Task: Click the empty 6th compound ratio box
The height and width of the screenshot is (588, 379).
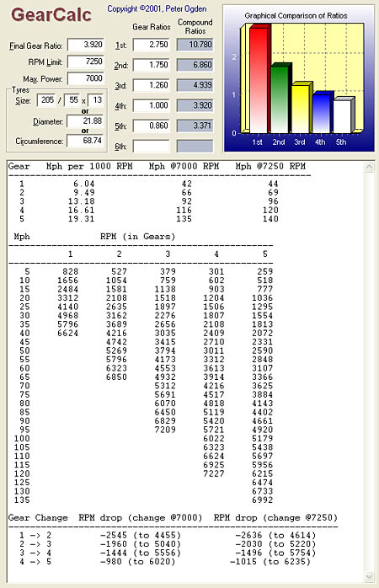Action: (x=195, y=146)
